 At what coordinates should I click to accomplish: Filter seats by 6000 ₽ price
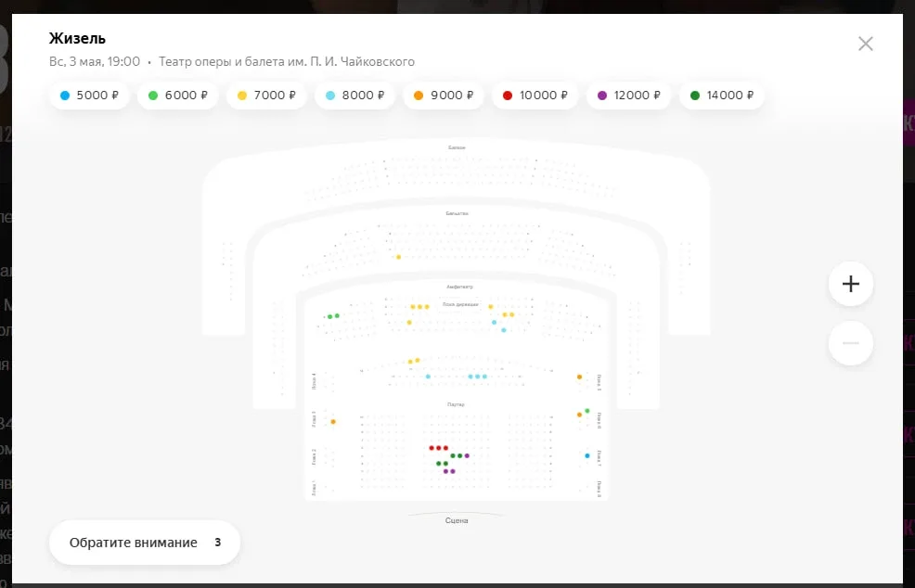tap(177, 96)
